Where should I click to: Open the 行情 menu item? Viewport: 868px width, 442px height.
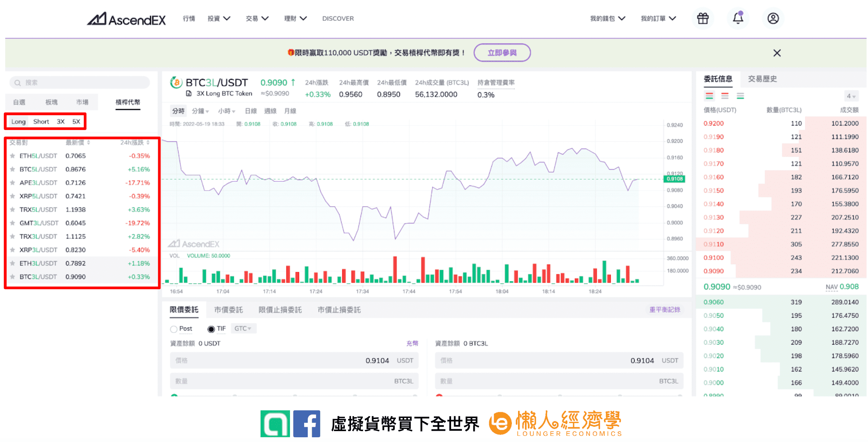click(189, 19)
